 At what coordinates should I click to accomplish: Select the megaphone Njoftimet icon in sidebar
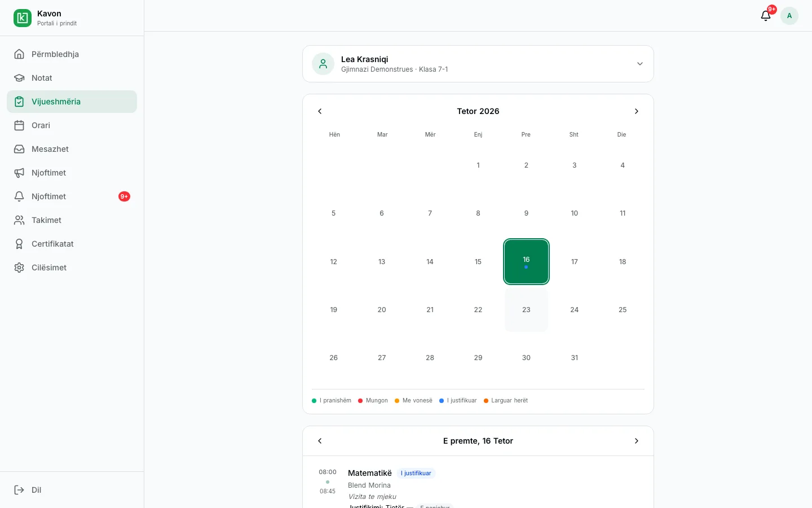[19, 173]
